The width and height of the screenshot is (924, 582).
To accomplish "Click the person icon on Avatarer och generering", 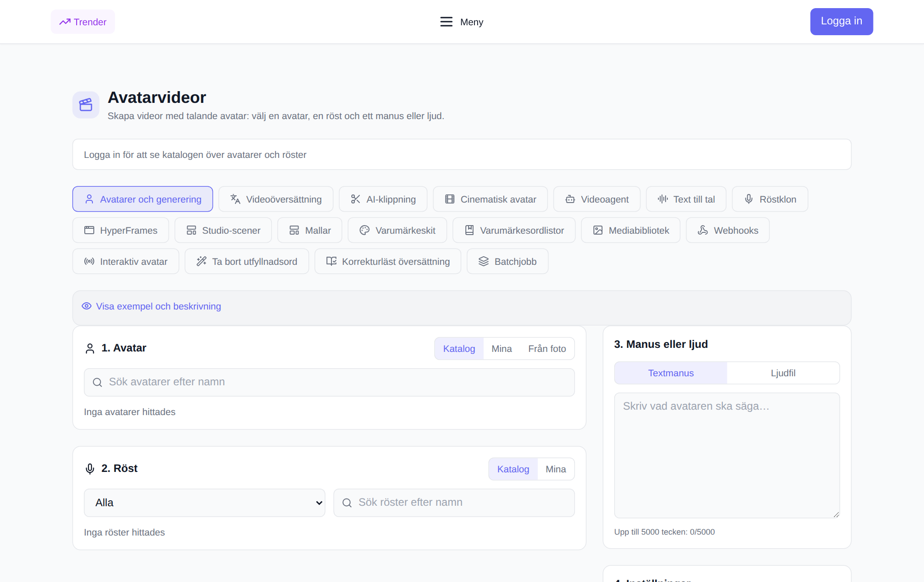I will [89, 199].
